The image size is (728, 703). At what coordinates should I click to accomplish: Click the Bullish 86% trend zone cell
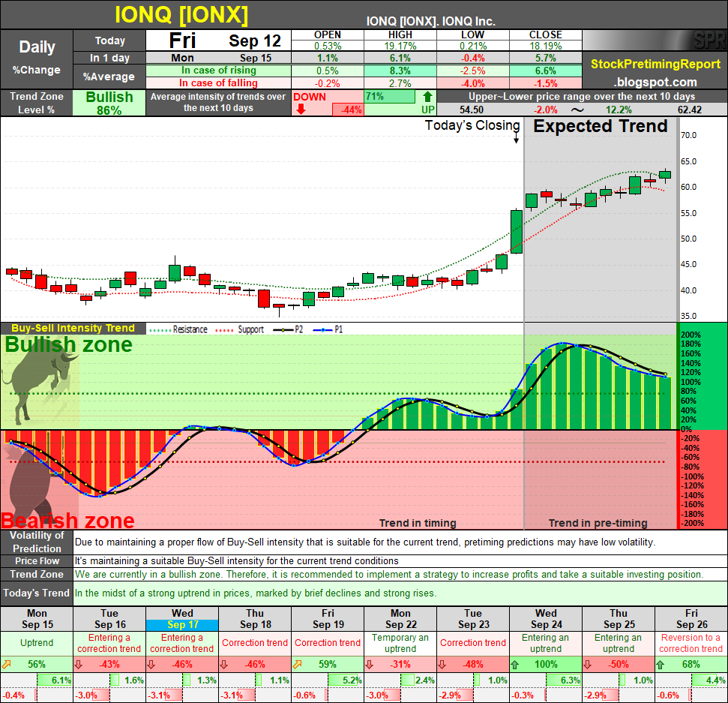[109, 103]
